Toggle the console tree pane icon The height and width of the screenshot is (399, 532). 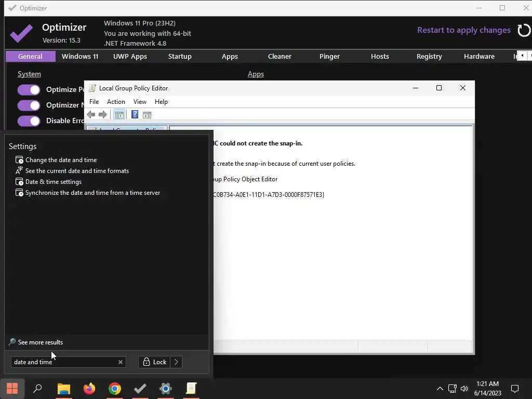119,115
